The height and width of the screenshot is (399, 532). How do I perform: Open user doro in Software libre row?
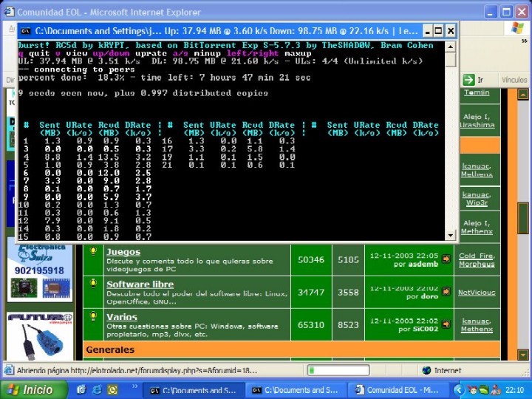click(429, 296)
